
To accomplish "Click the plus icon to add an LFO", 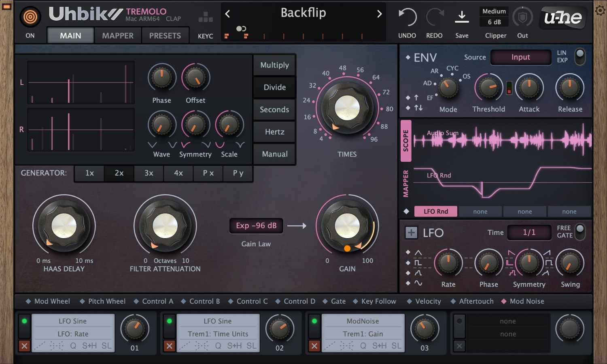I will pos(411,233).
